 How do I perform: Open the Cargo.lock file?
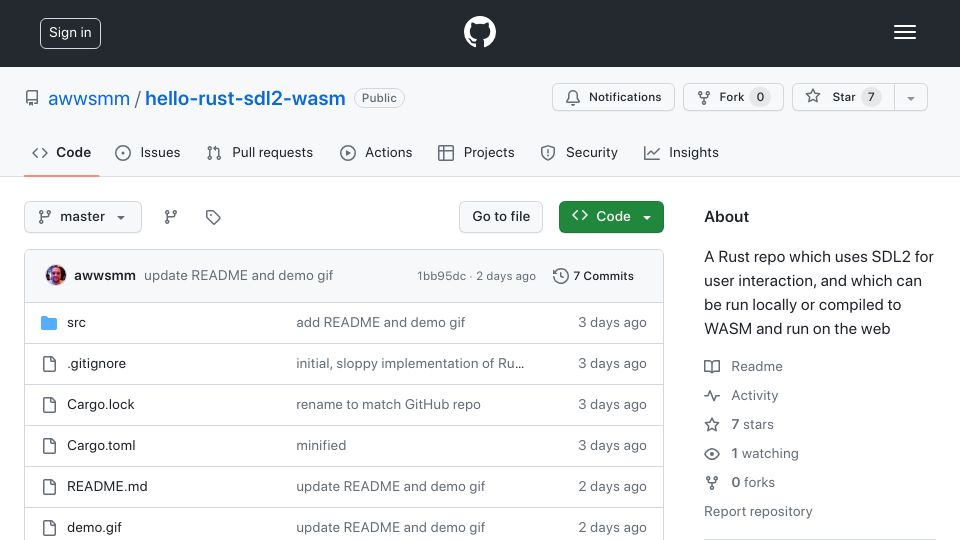100,405
